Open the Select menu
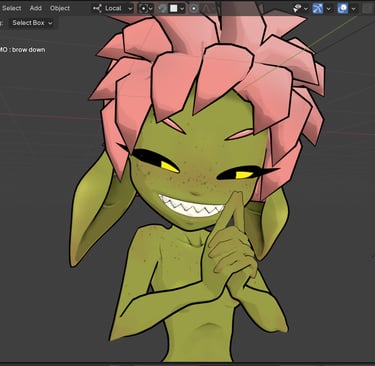Screen dimensions: 375x366 pos(11,8)
